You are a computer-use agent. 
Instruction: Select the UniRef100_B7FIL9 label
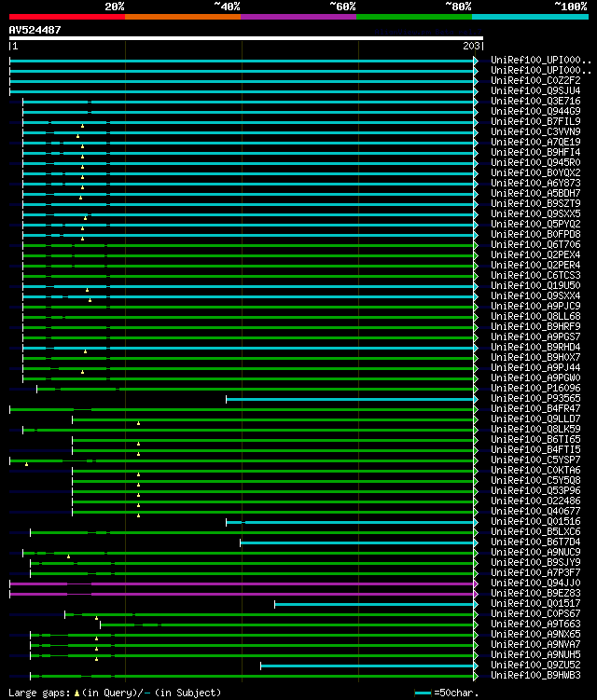pos(535,121)
